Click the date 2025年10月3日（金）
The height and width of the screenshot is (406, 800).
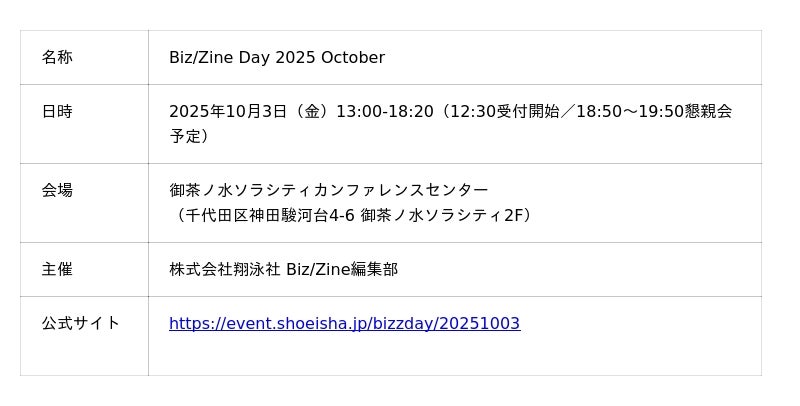coord(249,111)
